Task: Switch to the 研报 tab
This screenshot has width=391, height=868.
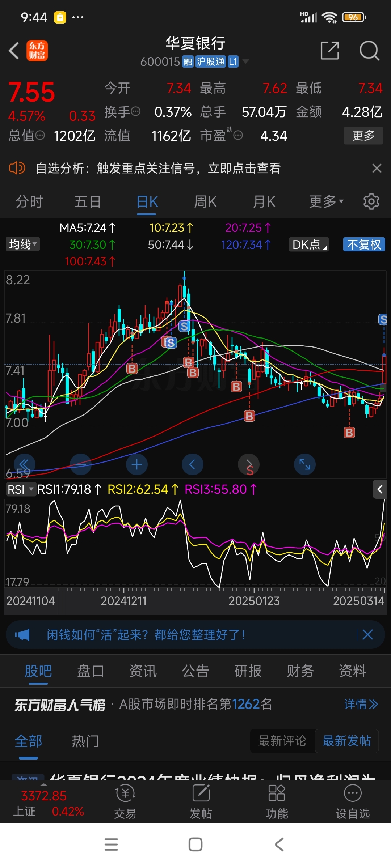Action: pyautogui.click(x=248, y=671)
